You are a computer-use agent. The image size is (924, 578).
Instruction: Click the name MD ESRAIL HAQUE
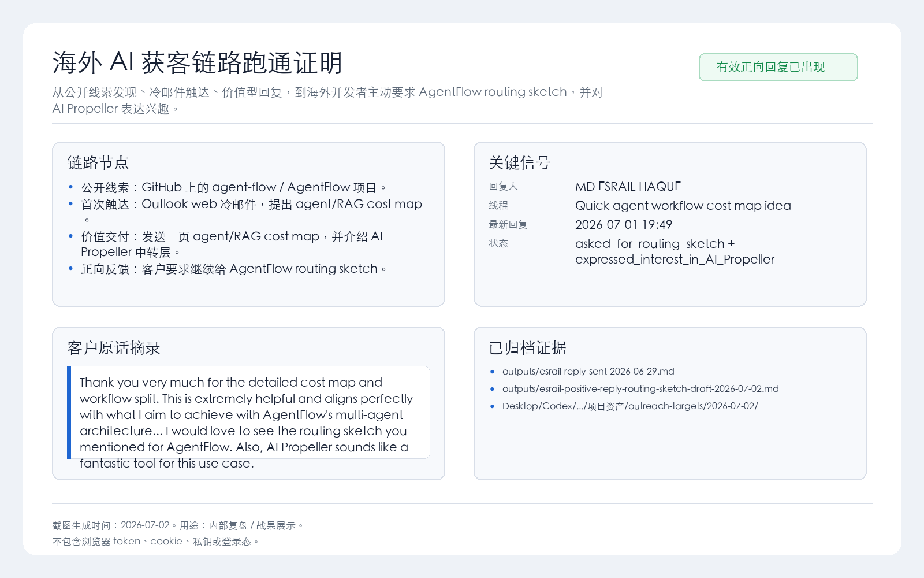pos(628,186)
